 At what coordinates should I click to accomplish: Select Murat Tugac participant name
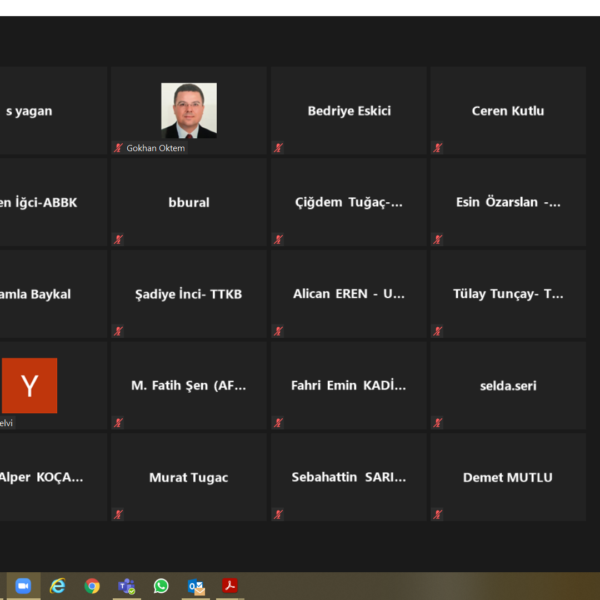point(189,478)
